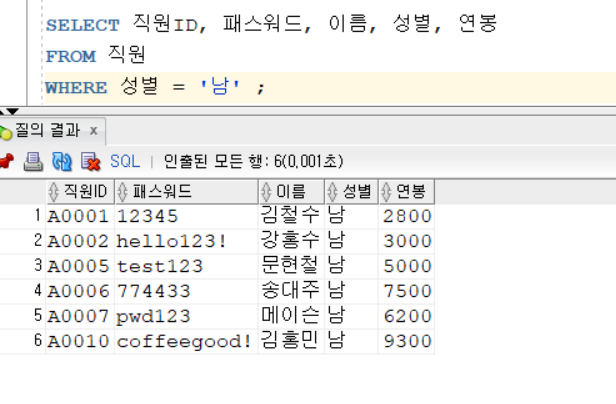Sort by the 패스워드 column header
Viewport: 616px width, 404px height.
[x=186, y=192]
